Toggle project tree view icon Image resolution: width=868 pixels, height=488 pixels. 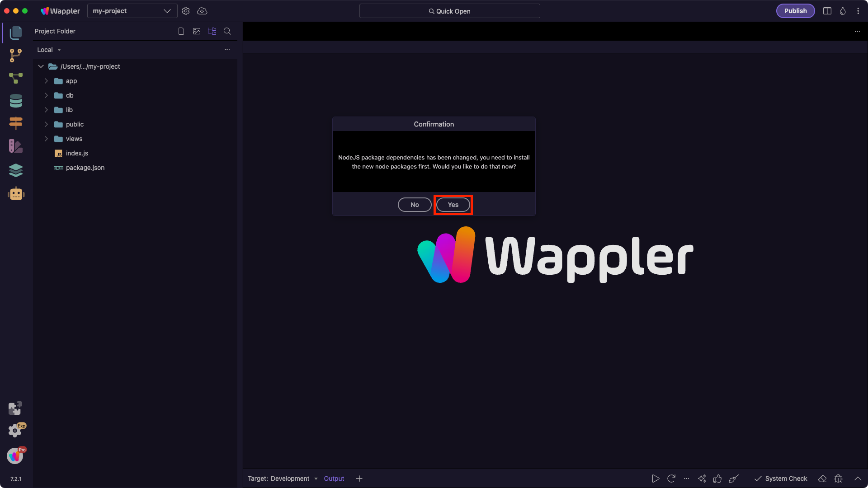(212, 31)
